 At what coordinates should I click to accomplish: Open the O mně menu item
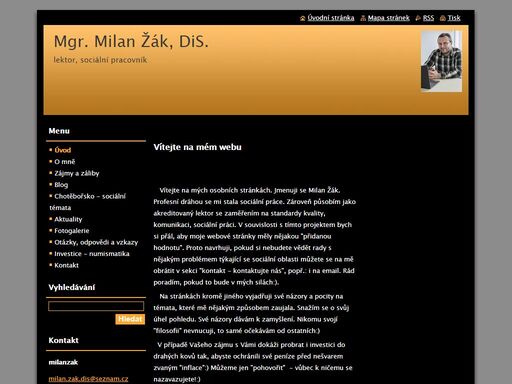click(x=65, y=162)
